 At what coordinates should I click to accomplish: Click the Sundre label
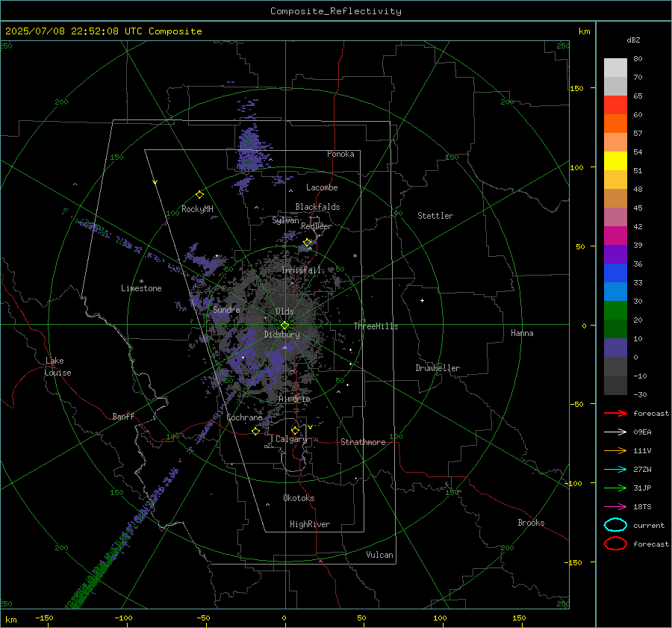(226, 309)
